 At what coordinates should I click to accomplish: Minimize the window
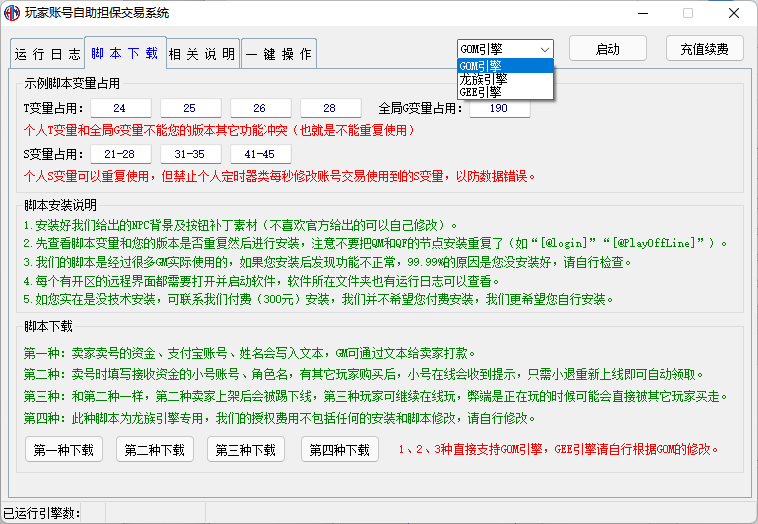(643, 13)
